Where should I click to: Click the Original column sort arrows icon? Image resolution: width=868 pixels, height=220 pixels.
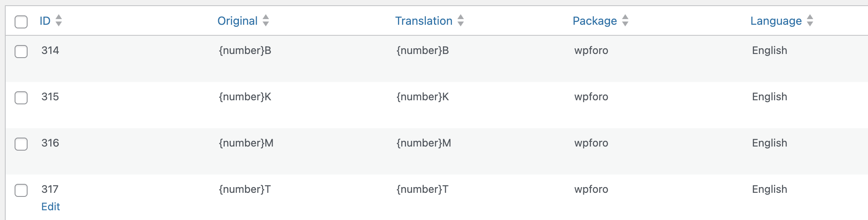pyautogui.click(x=266, y=20)
